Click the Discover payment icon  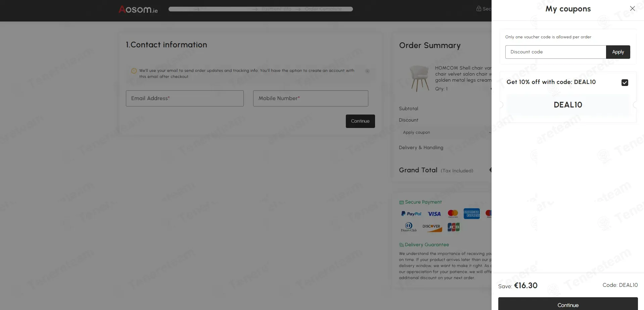(x=432, y=228)
